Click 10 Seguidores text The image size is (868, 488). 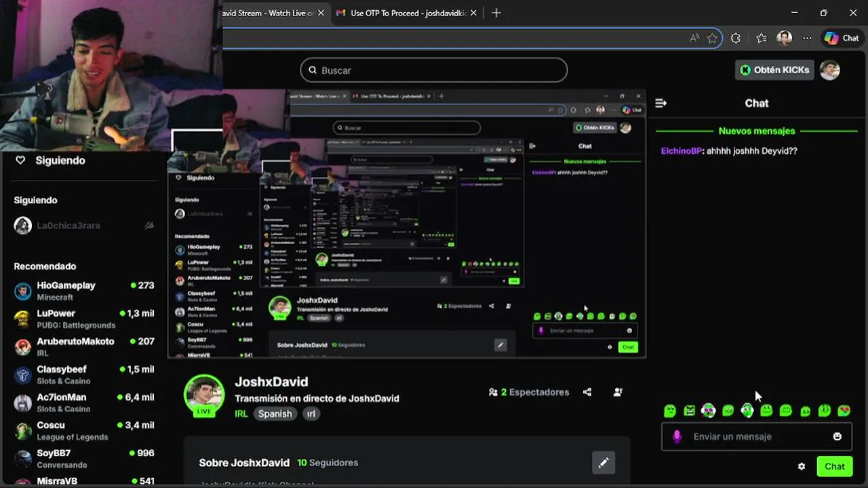coord(328,463)
